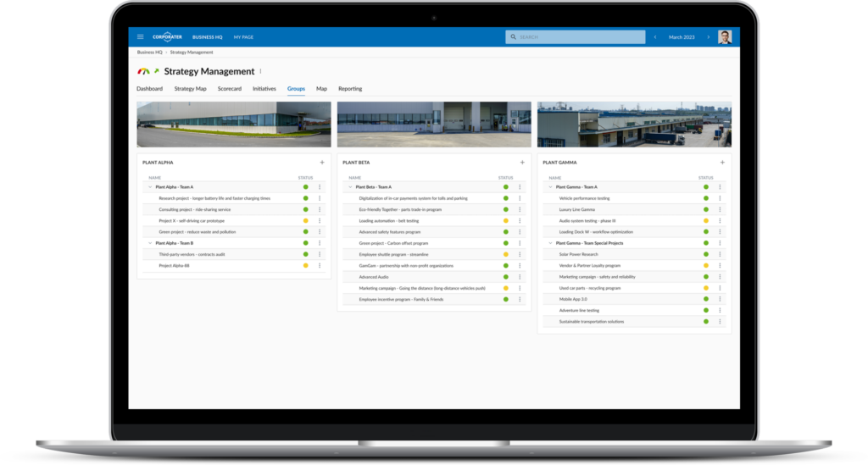
Task: Open more options for Plant Gamma - Team A
Action: [x=720, y=187]
